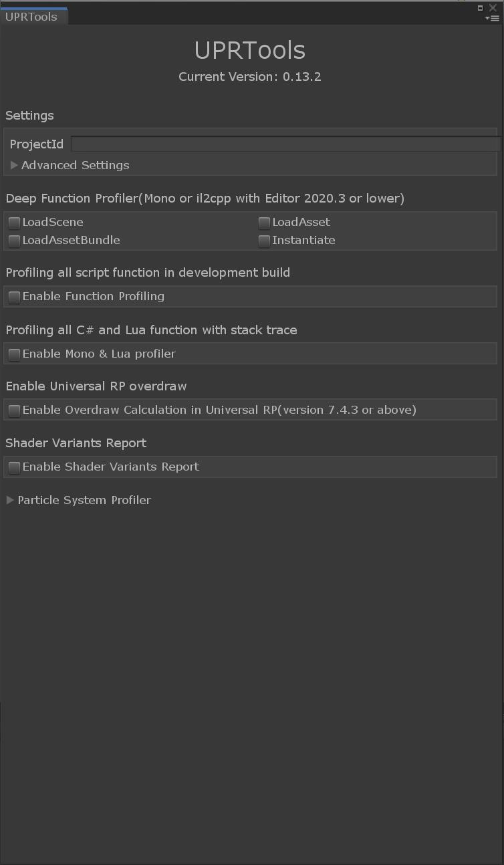
Task: Turn on Mono & Lua profiler
Action: (14, 354)
